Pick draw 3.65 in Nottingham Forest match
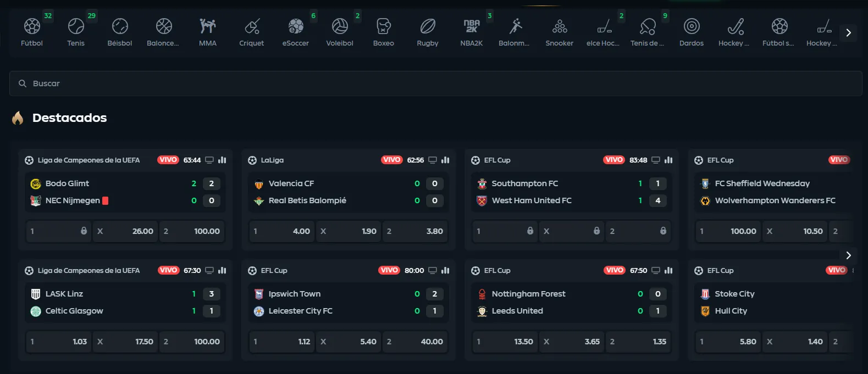Viewport: 868px width, 374px height. (572, 342)
